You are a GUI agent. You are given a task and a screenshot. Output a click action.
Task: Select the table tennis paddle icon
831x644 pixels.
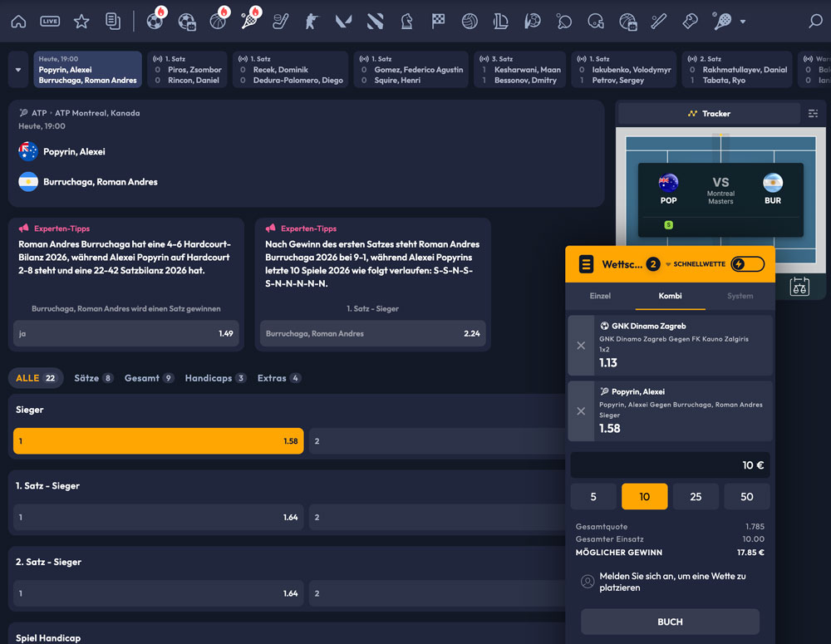(x=564, y=22)
